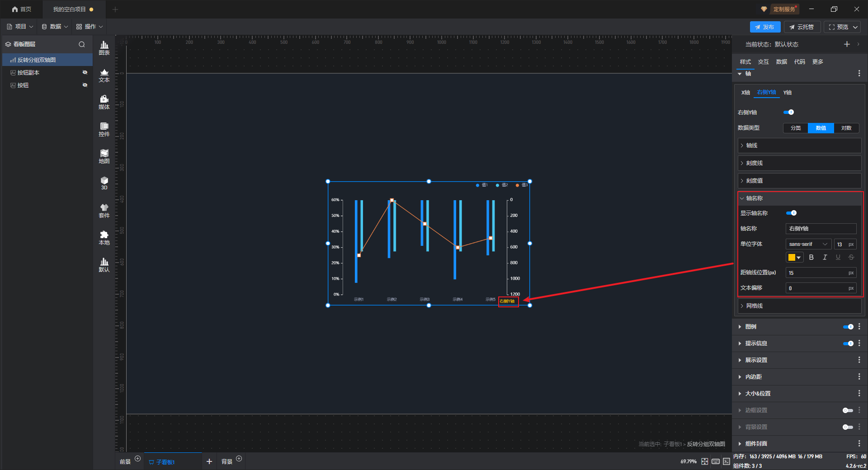The width and height of the screenshot is (868, 470).
Task: Toggle visibility of 按钮副本 layer
Action: click(x=85, y=72)
